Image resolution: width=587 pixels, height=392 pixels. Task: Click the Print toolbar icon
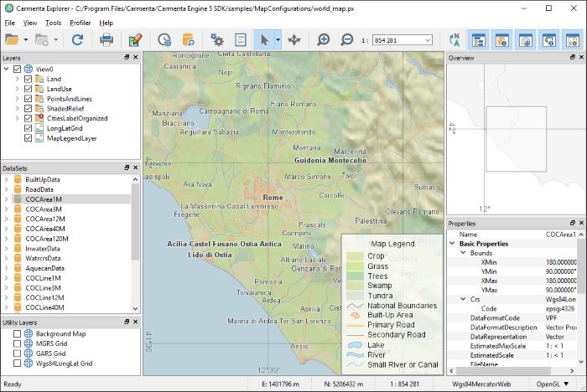(106, 39)
